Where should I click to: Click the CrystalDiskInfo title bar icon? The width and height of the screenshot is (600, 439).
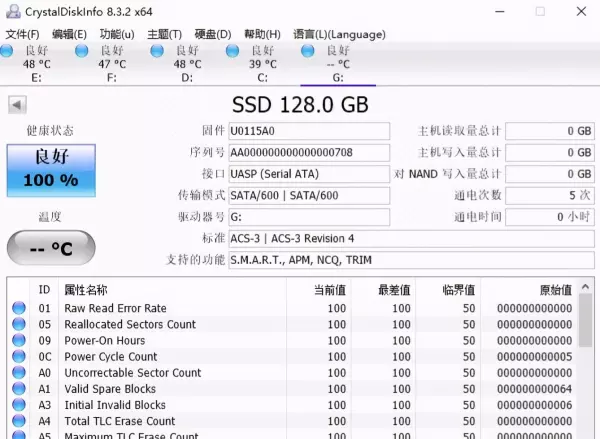(13, 11)
